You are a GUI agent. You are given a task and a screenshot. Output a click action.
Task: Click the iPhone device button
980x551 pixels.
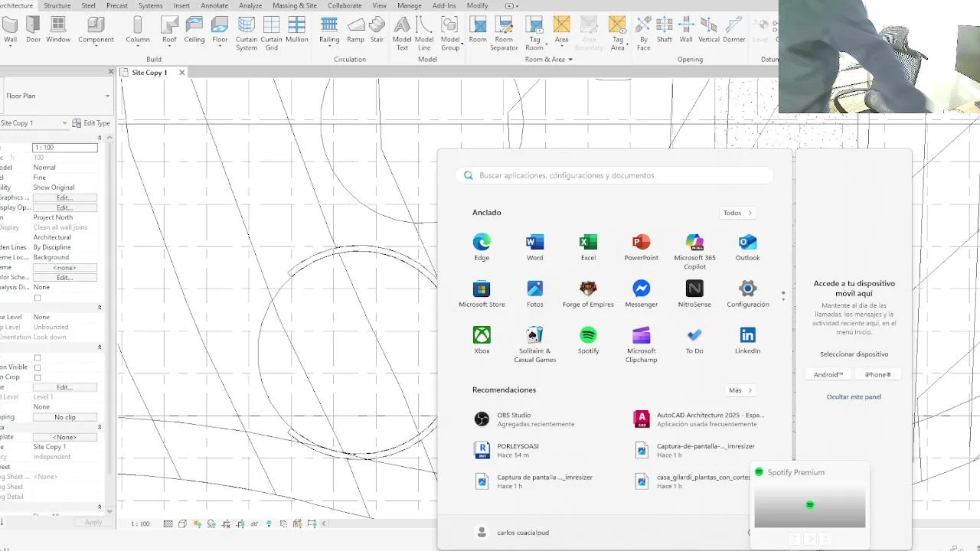tap(877, 375)
